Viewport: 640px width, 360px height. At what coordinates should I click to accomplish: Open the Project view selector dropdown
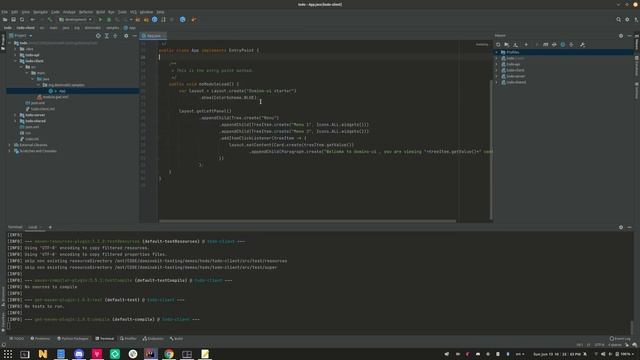pos(21,36)
